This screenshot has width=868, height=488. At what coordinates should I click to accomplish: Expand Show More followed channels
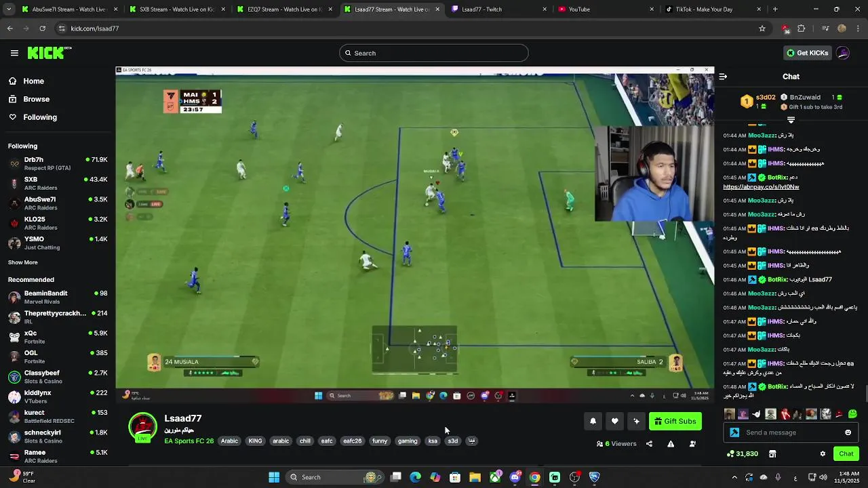[x=23, y=262]
